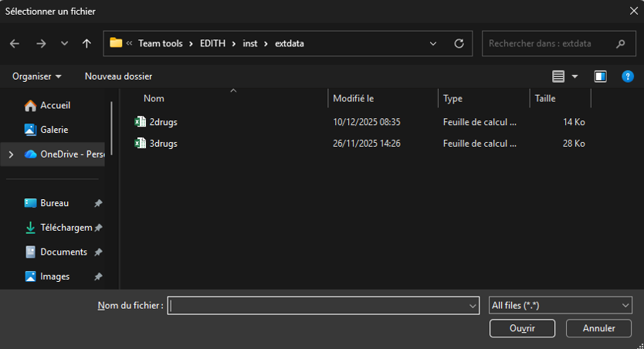Click the view layout icon
The image size is (644, 349).
click(559, 76)
